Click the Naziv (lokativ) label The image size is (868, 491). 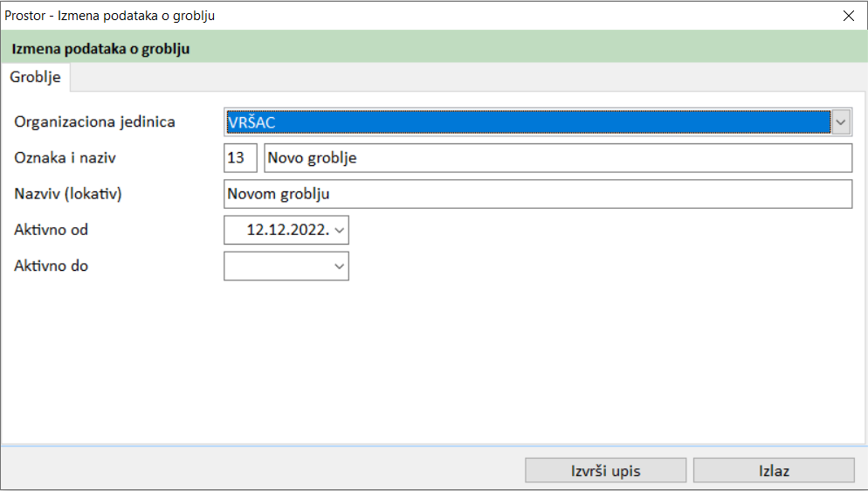tap(68, 194)
